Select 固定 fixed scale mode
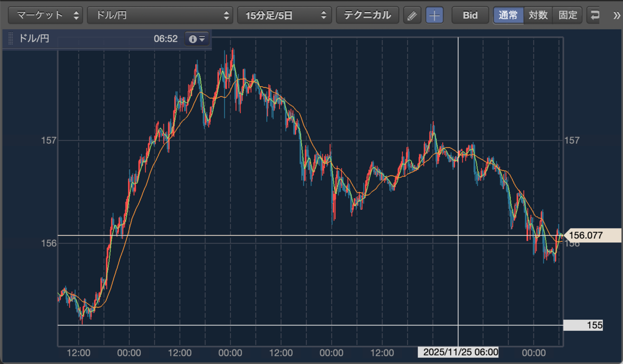 tap(567, 15)
